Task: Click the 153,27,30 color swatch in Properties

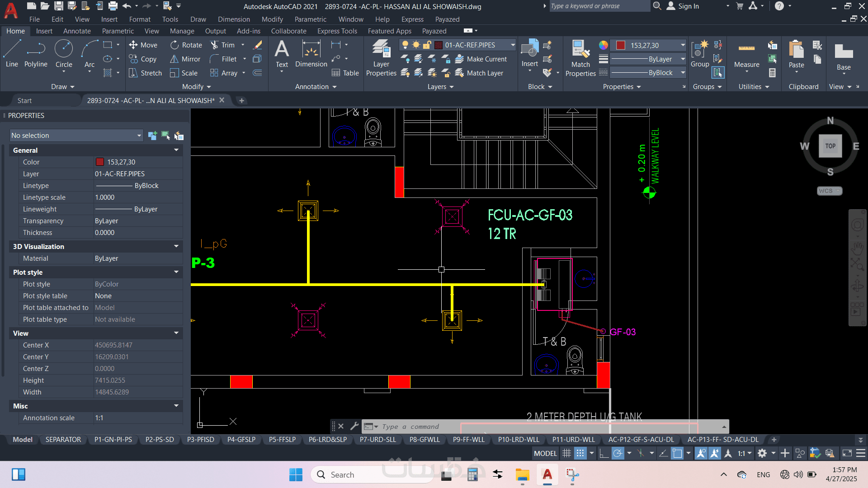Action: coord(100,162)
